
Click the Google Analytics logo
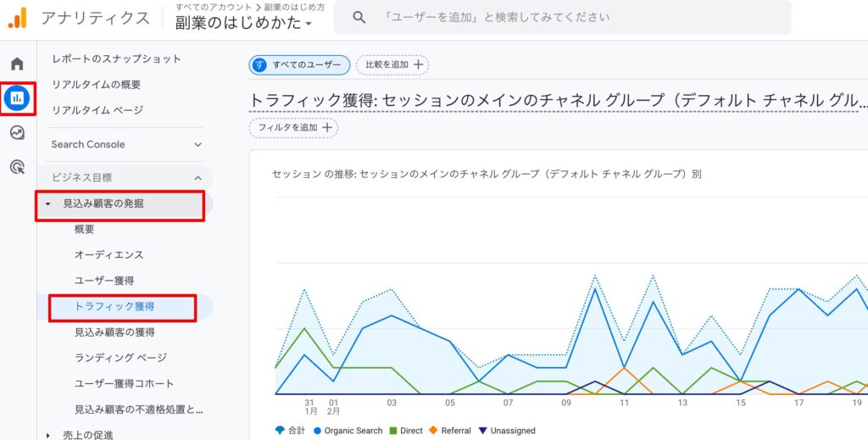(18, 18)
